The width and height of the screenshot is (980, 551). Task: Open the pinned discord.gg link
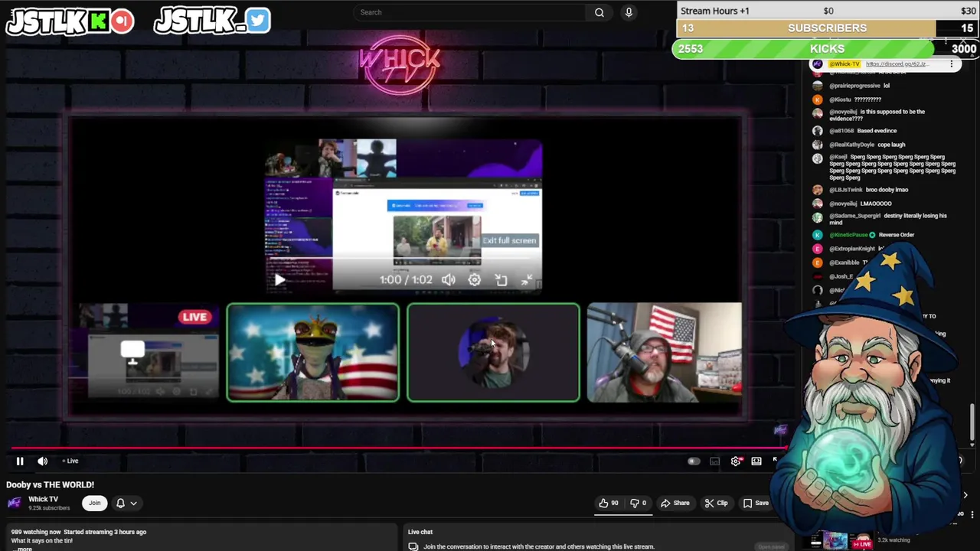(x=897, y=64)
